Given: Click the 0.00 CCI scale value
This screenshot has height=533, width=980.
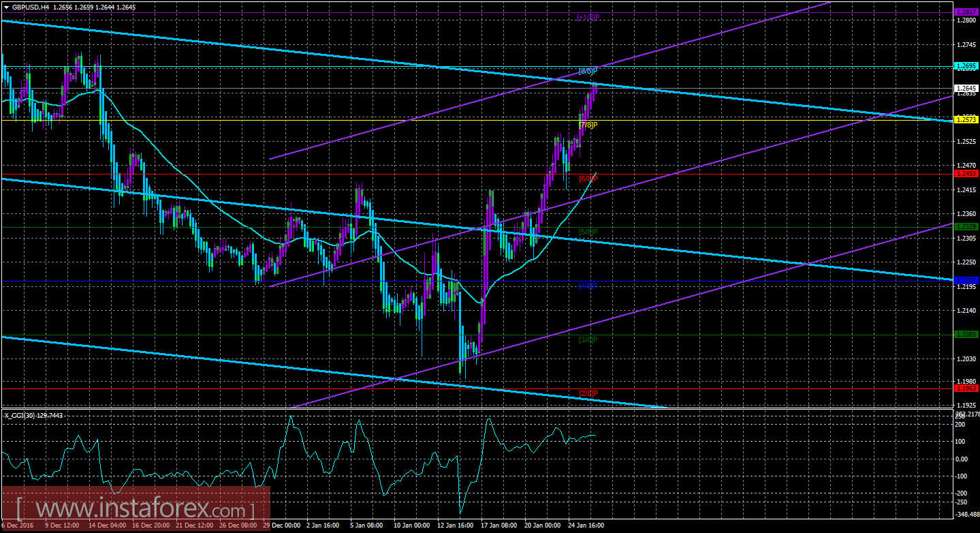Looking at the screenshot, I should 963,458.
